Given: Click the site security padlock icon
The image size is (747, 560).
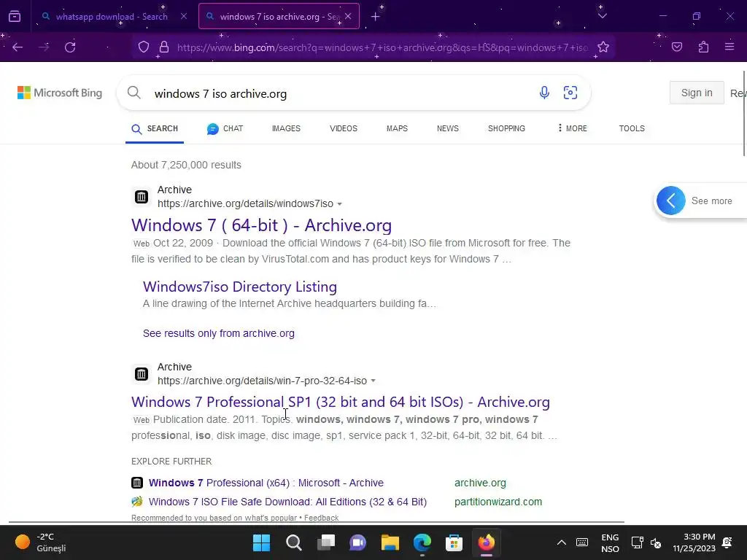Looking at the screenshot, I should point(164,47).
